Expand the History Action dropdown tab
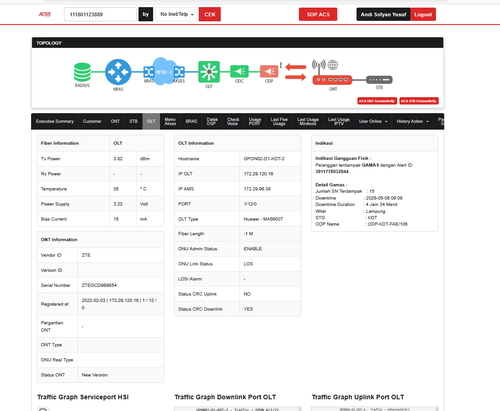This screenshot has width=500, height=411. click(413, 121)
